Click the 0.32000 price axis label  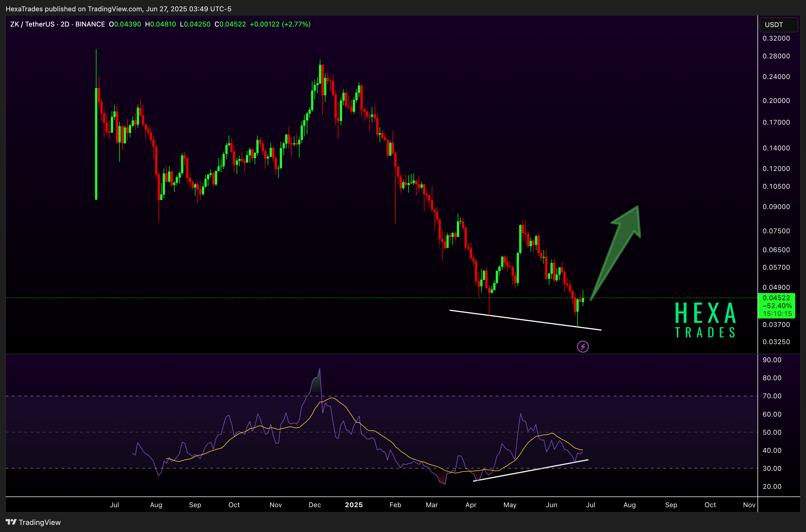[x=776, y=38]
